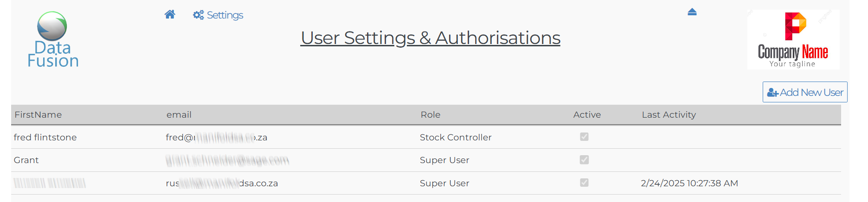
Task: Click Grant's Super User role cell
Action: point(444,160)
